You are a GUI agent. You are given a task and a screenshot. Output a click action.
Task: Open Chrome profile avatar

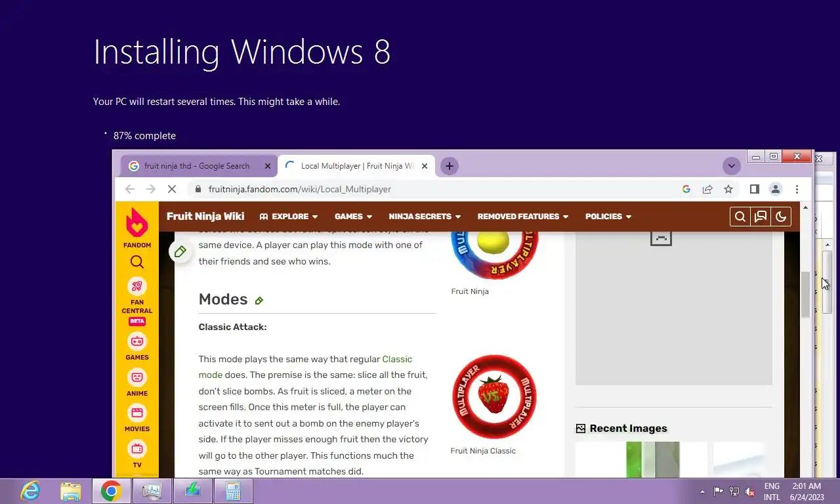776,189
